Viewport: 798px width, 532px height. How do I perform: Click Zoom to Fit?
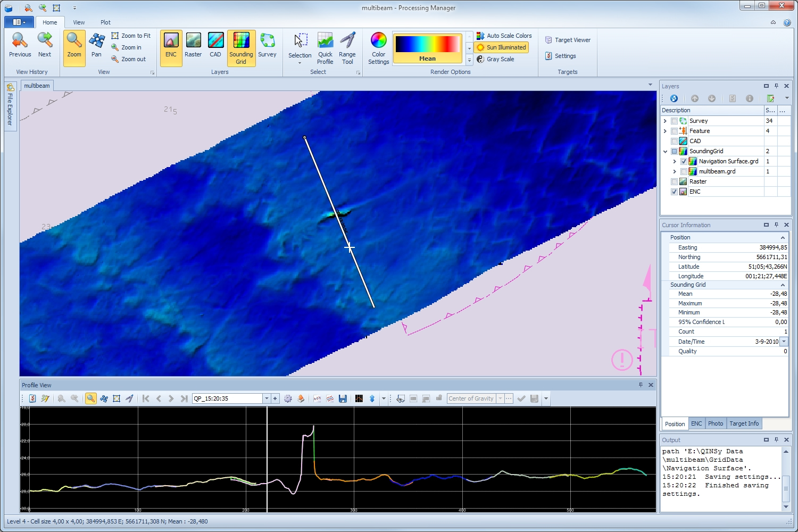(131, 36)
